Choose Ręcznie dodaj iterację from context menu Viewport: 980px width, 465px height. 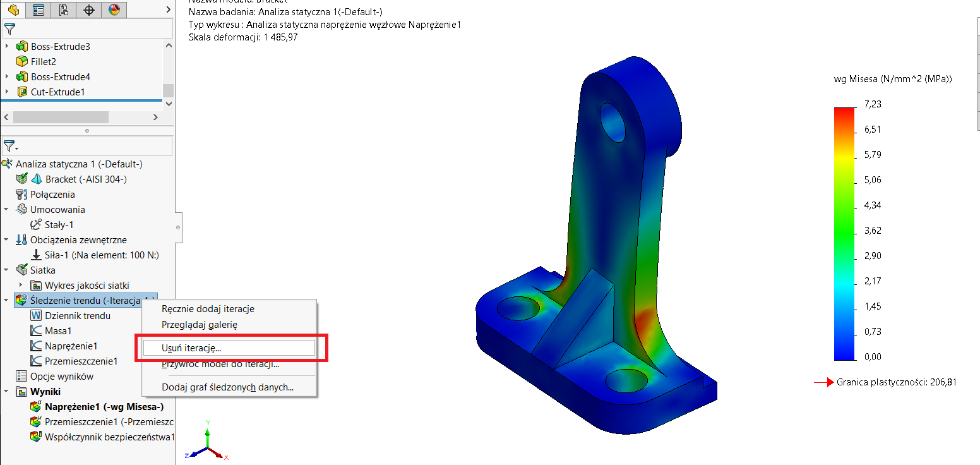[x=208, y=309]
